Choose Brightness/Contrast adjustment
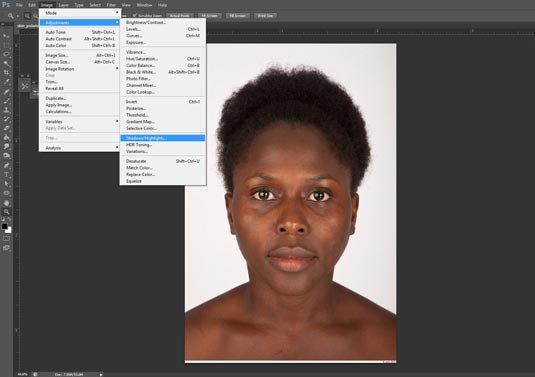535x377 pixels. [163, 22]
